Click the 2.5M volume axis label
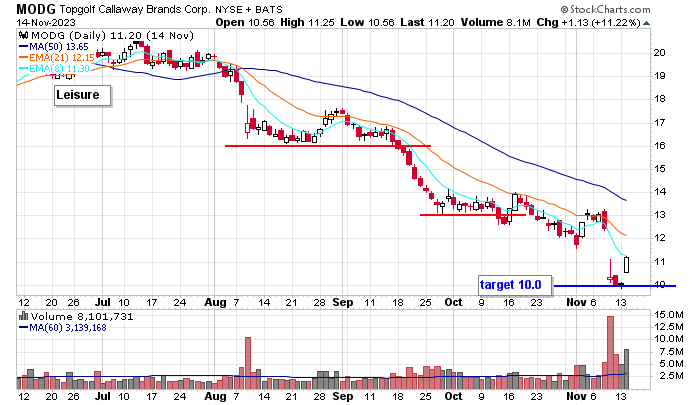Screen dimensions: 700x405 (671, 376)
